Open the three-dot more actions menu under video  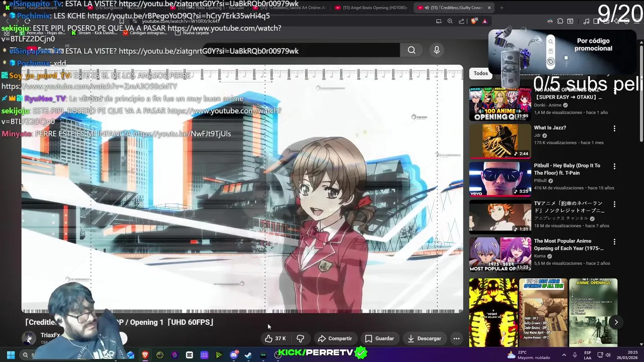pos(456,338)
